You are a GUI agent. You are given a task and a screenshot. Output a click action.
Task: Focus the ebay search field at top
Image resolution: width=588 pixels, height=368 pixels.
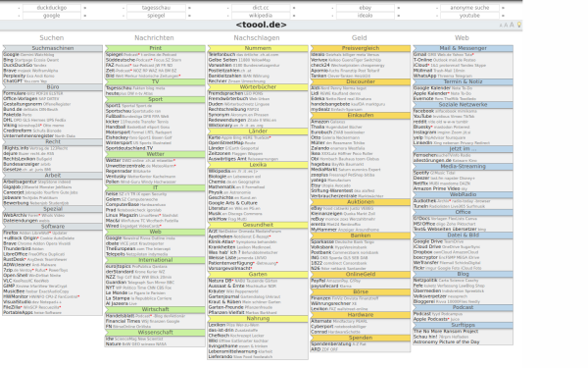[x=366, y=8]
